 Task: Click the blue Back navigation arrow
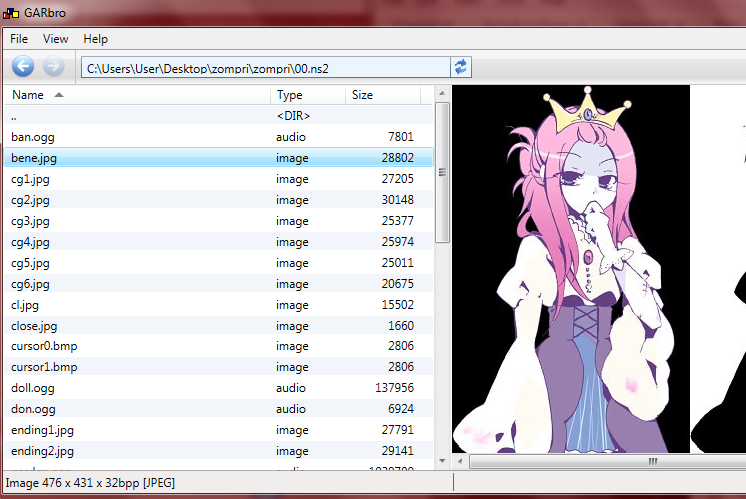(23, 66)
